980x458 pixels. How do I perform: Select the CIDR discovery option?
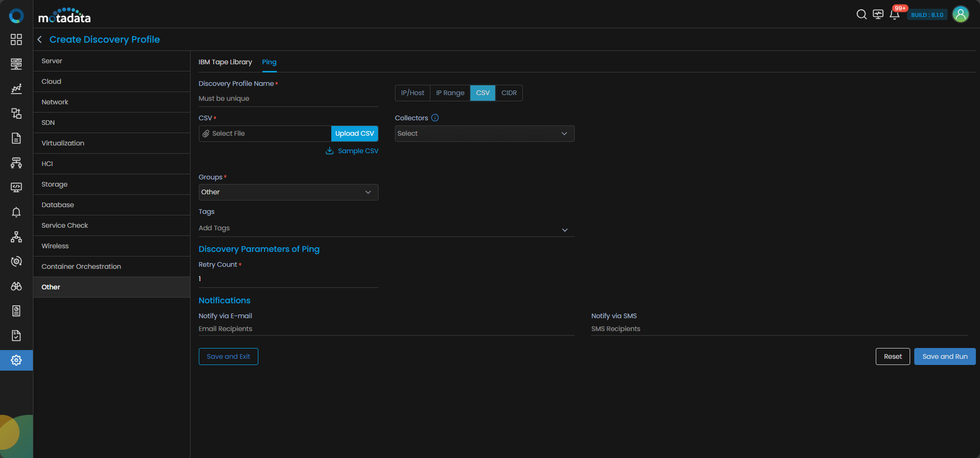click(x=509, y=93)
